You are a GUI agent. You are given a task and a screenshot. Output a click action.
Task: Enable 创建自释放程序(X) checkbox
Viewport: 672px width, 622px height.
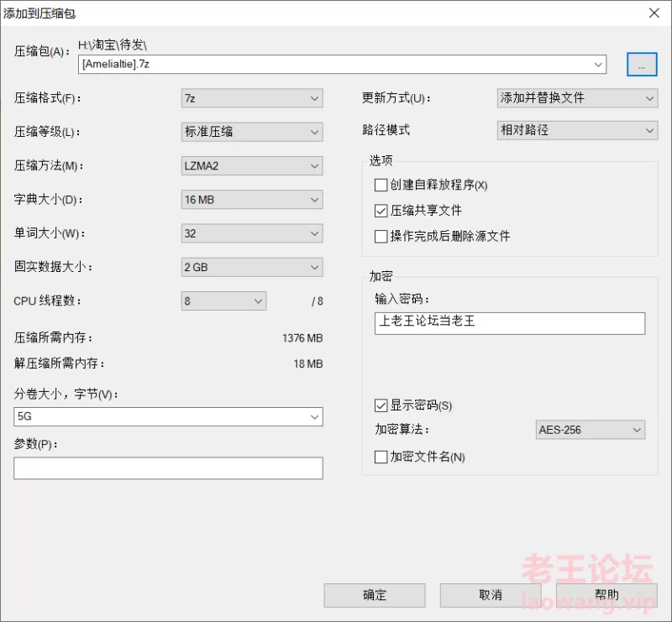(x=381, y=185)
